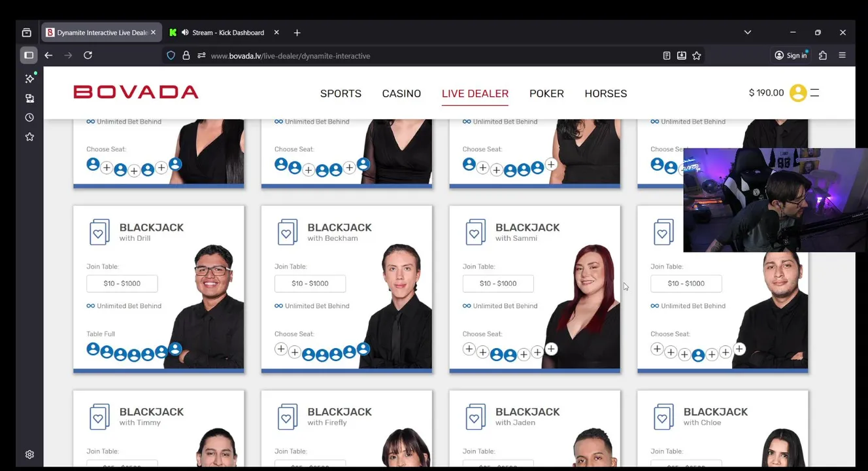The height and width of the screenshot is (471, 868).
Task: Open the yellow account profile icon
Action: click(798, 93)
